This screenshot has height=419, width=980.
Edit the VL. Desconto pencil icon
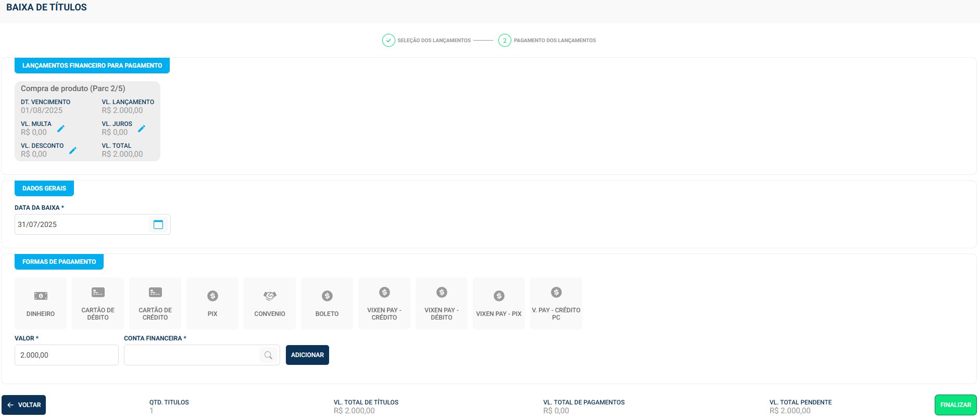pos(73,150)
